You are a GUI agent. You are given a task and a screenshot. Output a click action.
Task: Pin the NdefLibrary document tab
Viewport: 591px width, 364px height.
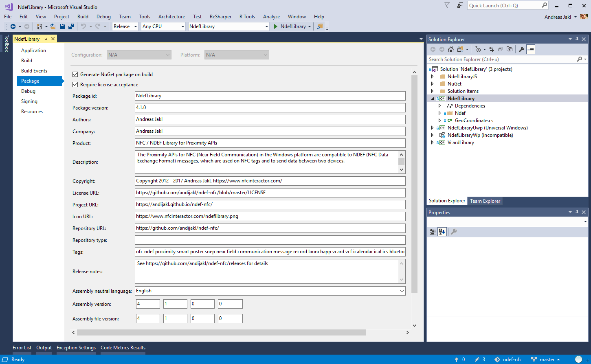[x=45, y=39]
